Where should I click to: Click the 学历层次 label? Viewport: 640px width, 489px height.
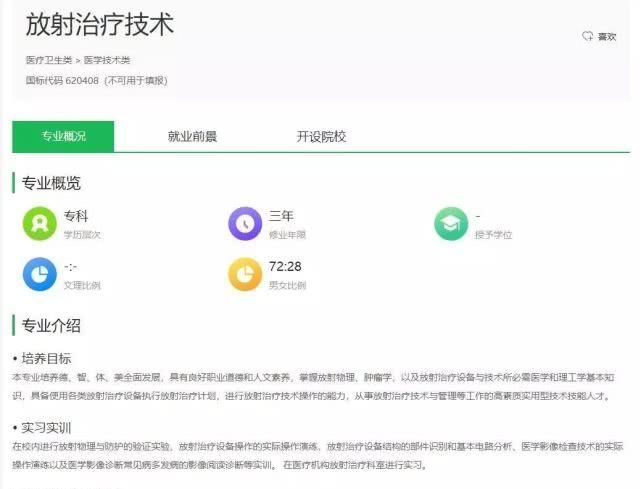pos(82,235)
